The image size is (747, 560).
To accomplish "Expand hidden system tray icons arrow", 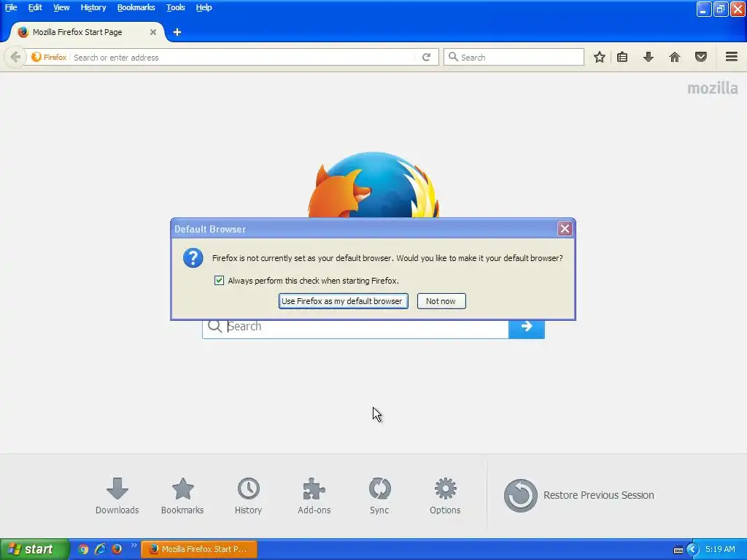I will [x=693, y=550].
